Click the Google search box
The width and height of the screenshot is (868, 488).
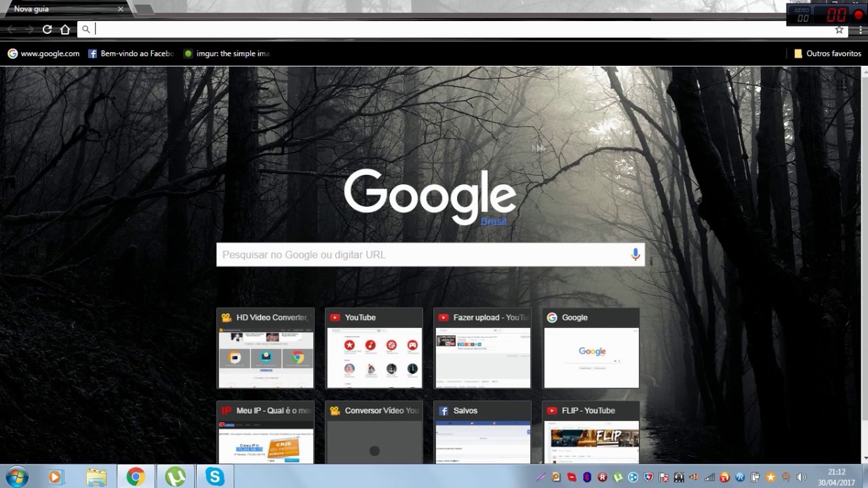coord(430,255)
